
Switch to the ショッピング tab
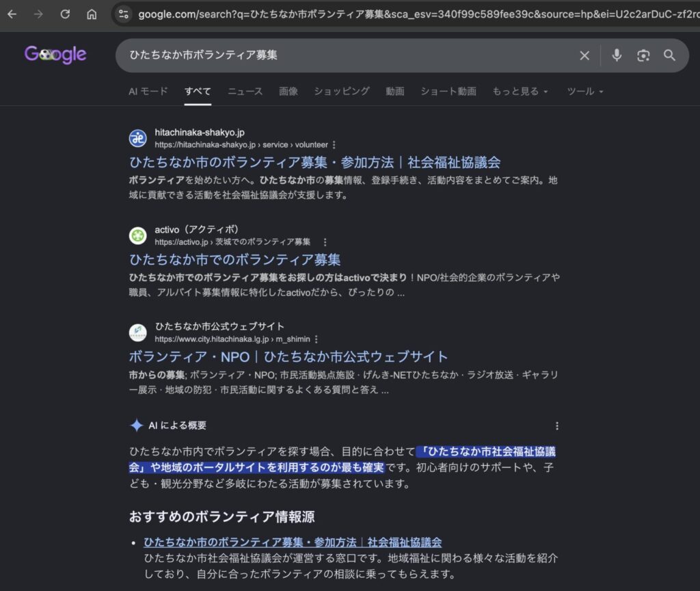click(342, 91)
